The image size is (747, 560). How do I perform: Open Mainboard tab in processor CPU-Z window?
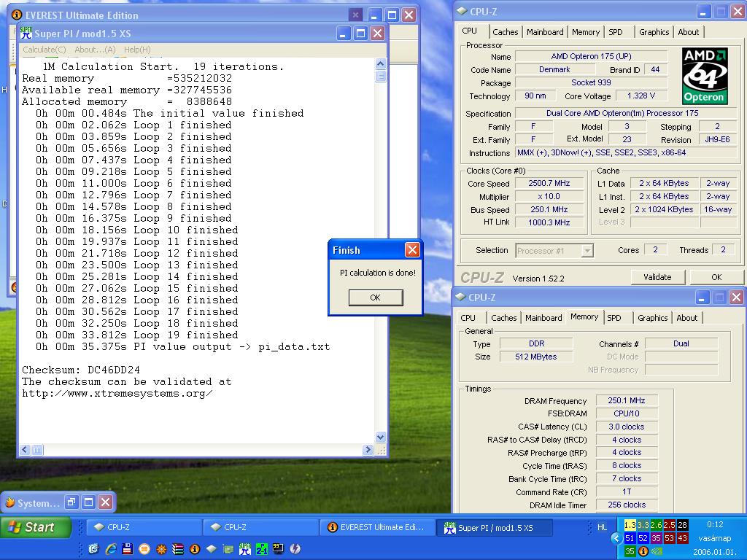pos(545,32)
